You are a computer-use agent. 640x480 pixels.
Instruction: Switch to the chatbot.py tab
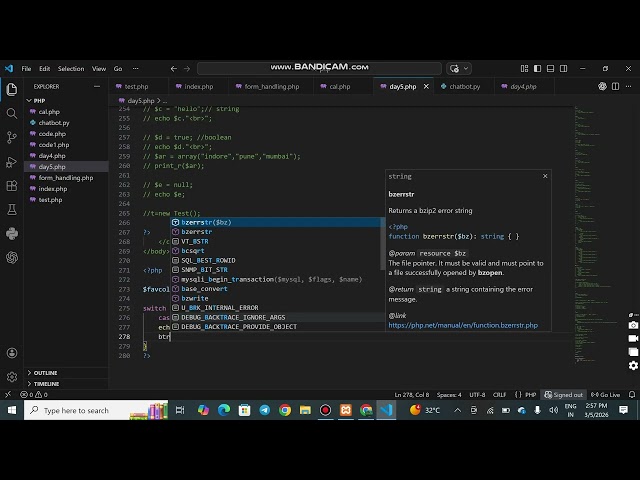click(x=464, y=87)
